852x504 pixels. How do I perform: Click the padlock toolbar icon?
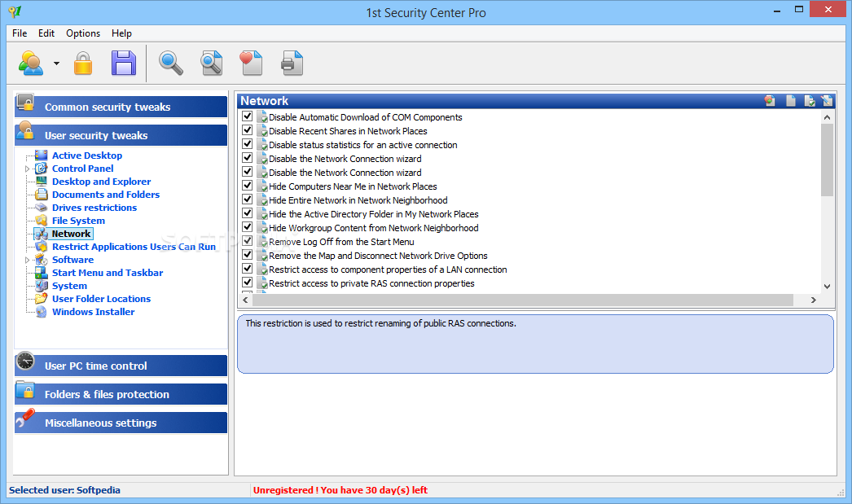[83, 64]
